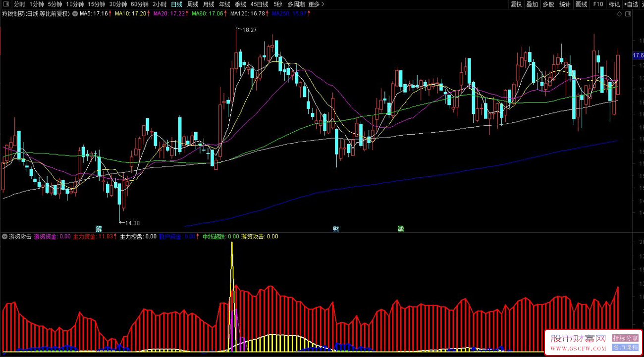Click the 减 event marker icon
644x357 pixels.
click(x=400, y=229)
